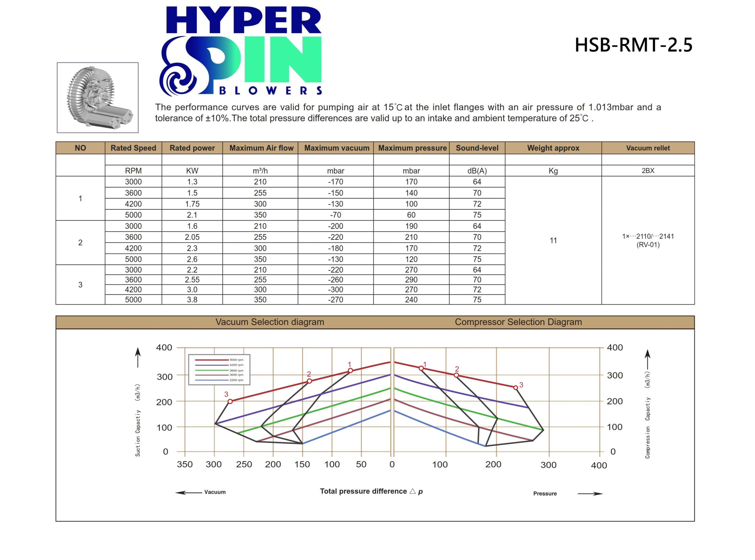The height and width of the screenshot is (560, 755).
Task: Select the Compressor Selection Diagram heading
Action: pos(518,322)
